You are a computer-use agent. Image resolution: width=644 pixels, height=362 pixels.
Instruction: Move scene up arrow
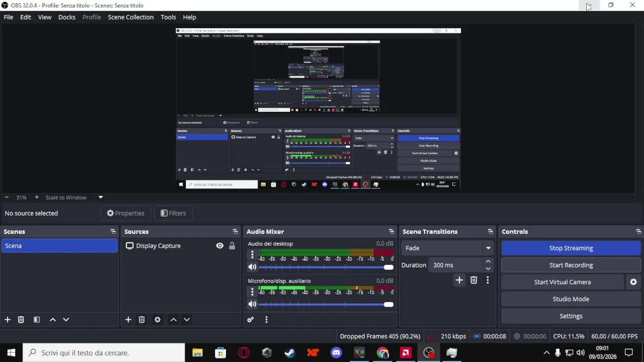click(53, 319)
